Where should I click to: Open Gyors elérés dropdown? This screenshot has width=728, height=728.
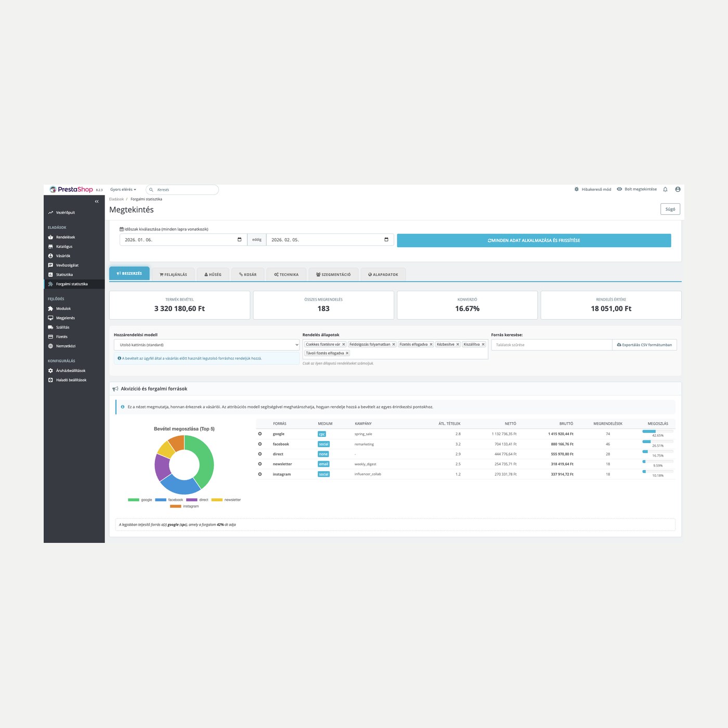[x=123, y=190]
